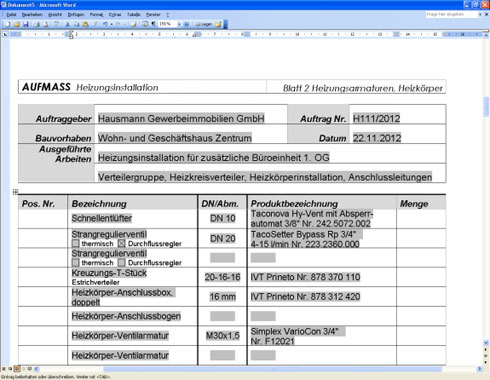
Task: Save the document with the disk icon
Action: coord(26,24)
